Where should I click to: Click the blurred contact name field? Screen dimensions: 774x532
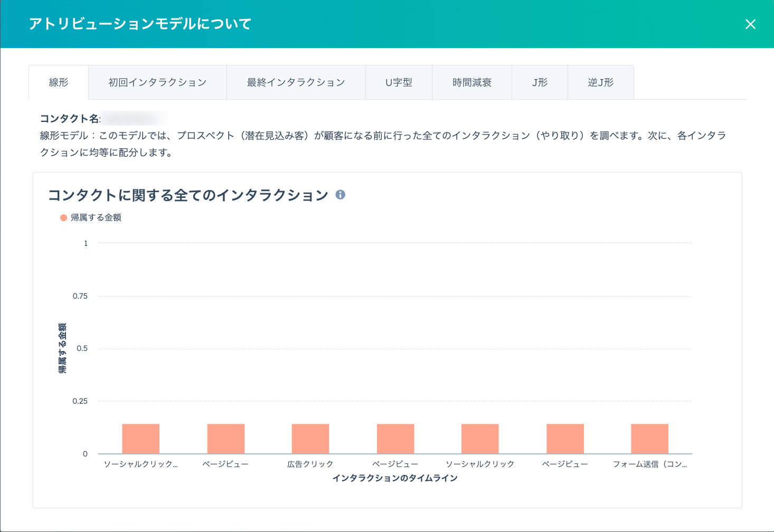click(132, 118)
